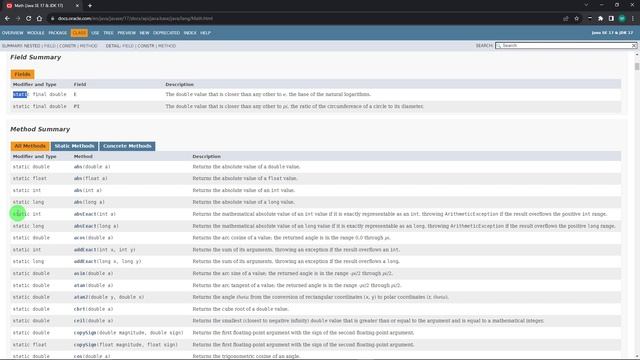Jump to summary METHOD link

click(89, 46)
